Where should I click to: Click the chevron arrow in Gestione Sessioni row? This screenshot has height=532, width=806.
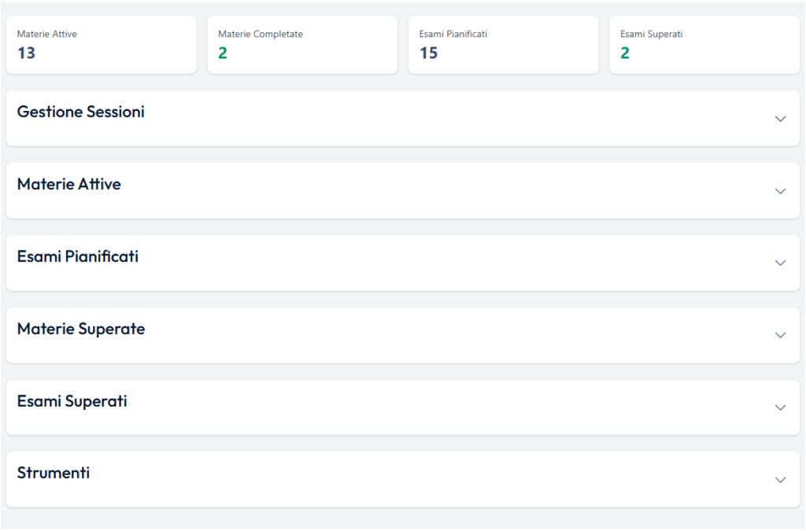(780, 119)
